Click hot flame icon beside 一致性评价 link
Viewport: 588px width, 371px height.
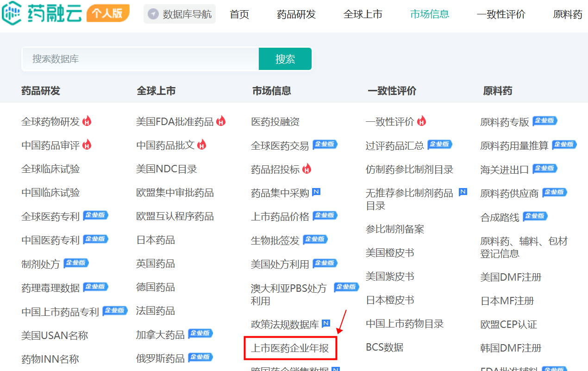(x=421, y=121)
